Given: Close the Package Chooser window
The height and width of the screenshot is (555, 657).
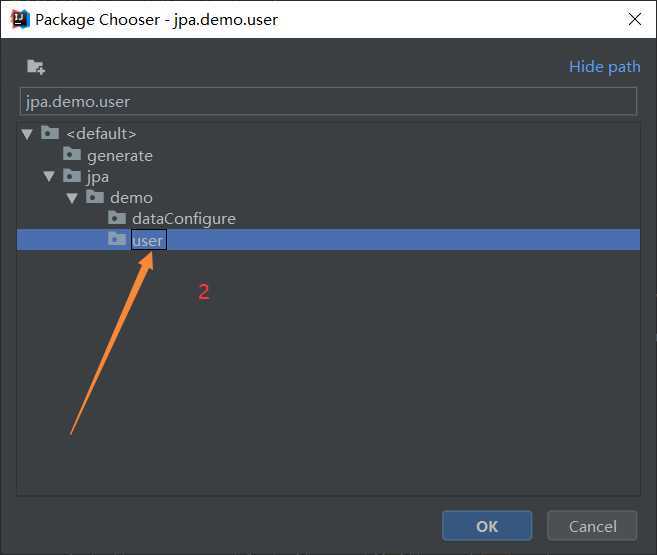Looking at the screenshot, I should [x=634, y=19].
